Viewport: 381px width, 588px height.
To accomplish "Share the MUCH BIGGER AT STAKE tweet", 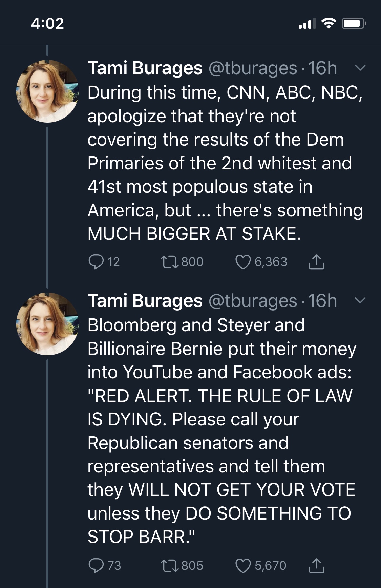I will (x=316, y=262).
